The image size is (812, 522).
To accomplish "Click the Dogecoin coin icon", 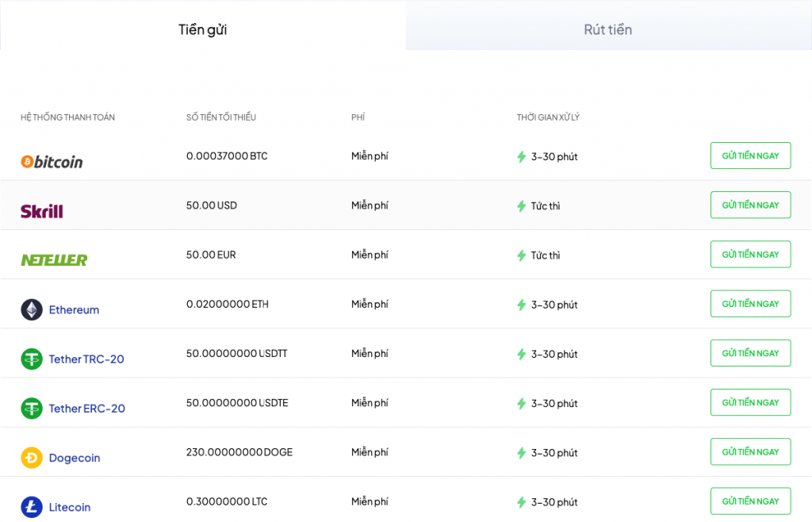I will tap(32, 458).
